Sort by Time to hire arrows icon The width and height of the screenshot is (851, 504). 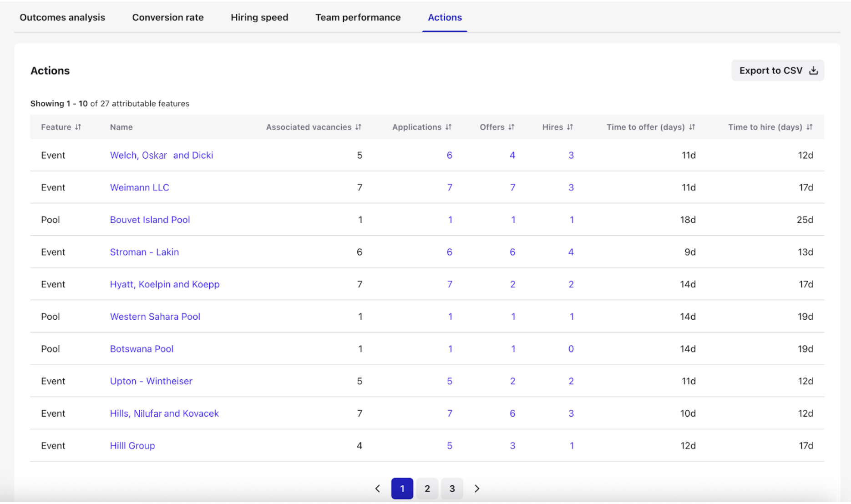point(810,127)
